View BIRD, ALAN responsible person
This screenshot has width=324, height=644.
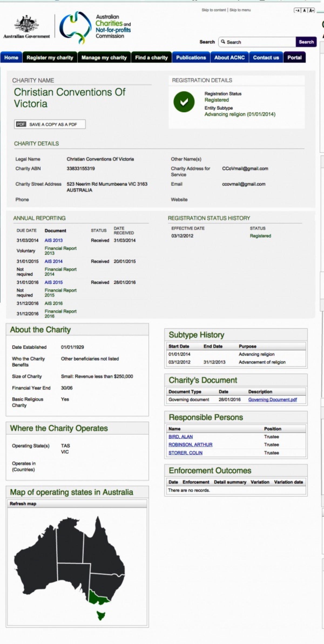pos(180,437)
